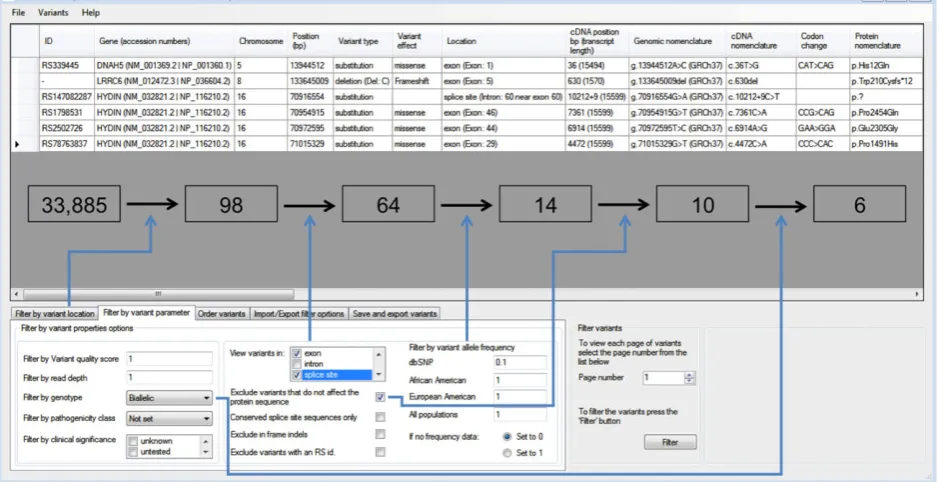Open the File menu
The height and width of the screenshot is (482, 939).
click(x=19, y=13)
